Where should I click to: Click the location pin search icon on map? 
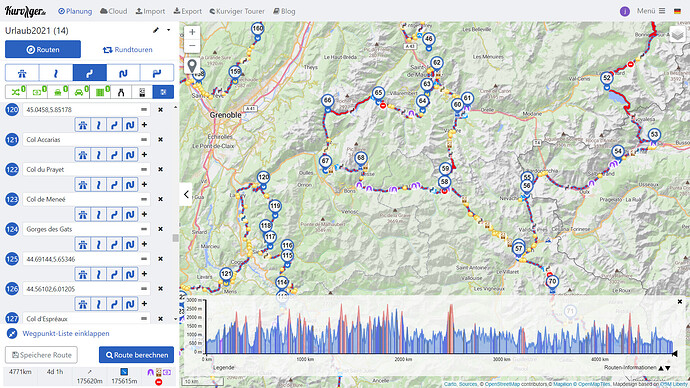point(192,66)
